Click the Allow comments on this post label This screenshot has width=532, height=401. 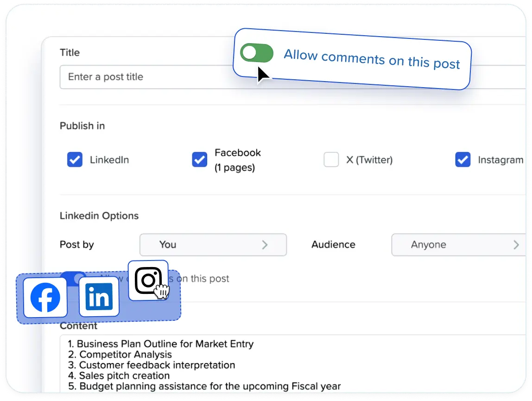[x=371, y=59]
